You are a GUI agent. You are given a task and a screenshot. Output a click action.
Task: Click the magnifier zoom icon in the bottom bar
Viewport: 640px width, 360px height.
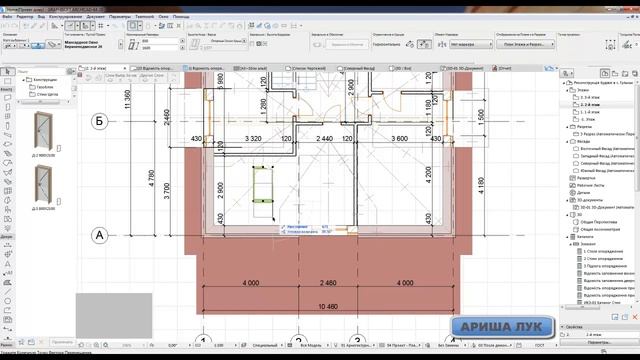(106, 345)
